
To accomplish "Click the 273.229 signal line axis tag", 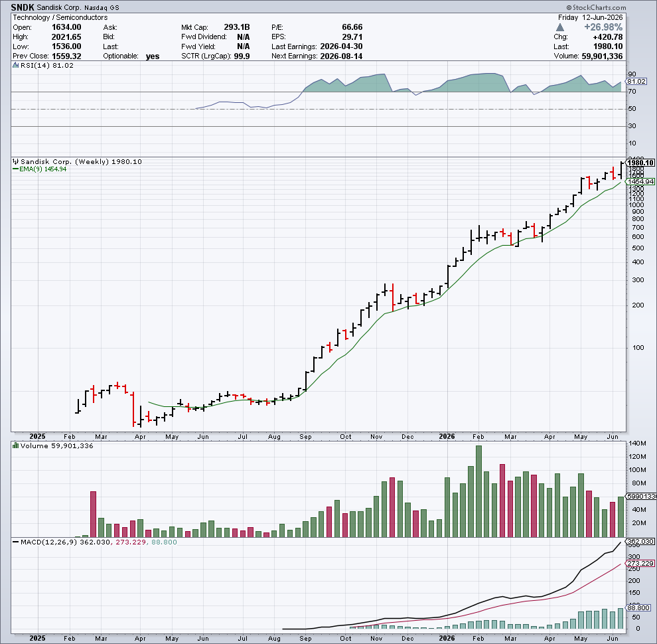I will [x=640, y=564].
